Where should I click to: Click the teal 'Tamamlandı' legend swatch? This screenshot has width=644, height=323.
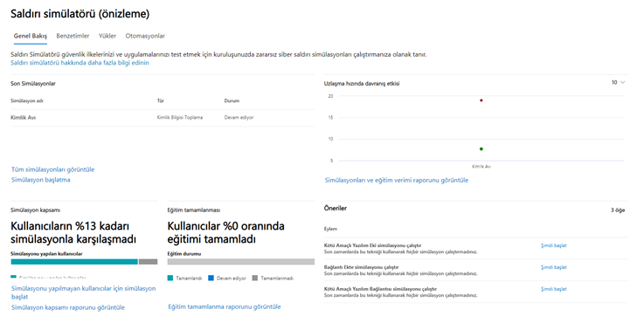(170, 278)
